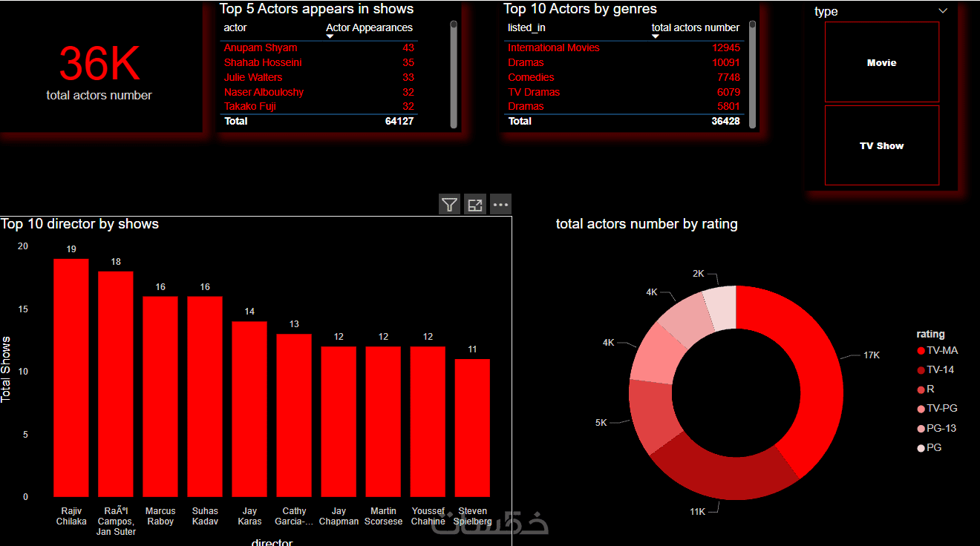
Task: Click the value 5801 in the genres table
Action: tap(729, 106)
